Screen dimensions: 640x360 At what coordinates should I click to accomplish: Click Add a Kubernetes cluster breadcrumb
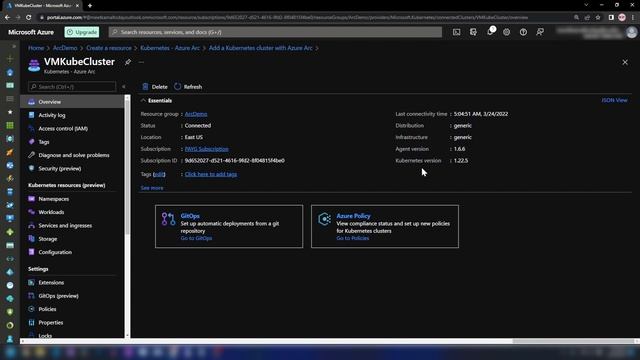[x=261, y=48]
